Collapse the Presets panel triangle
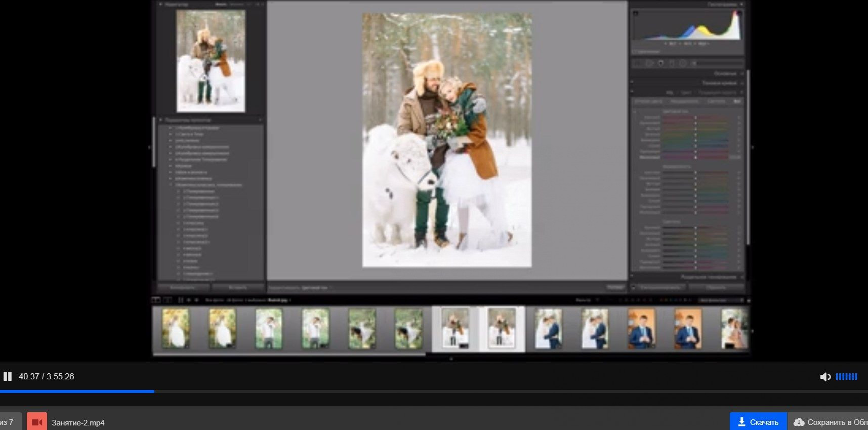 pyautogui.click(x=160, y=120)
